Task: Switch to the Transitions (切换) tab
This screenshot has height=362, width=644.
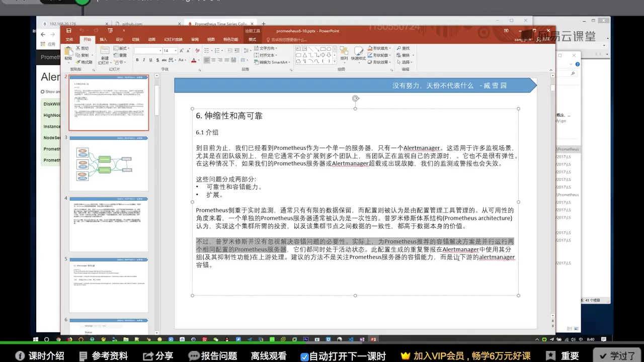Action: point(135,39)
